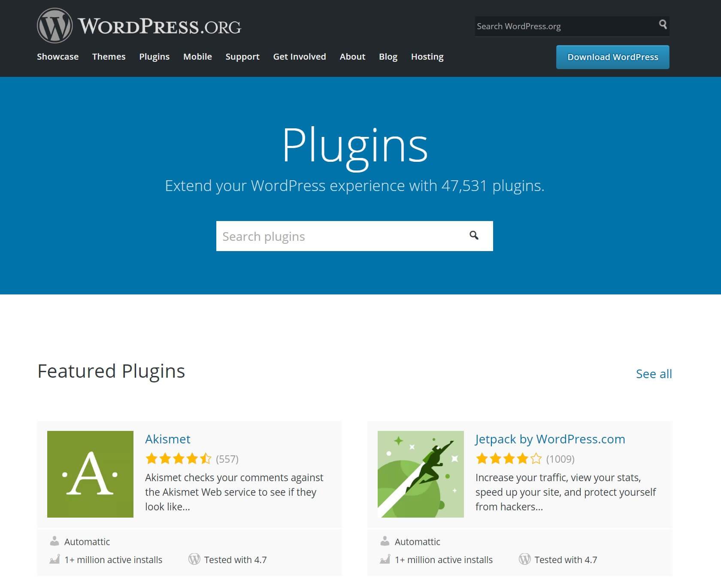Open the Jetpack by WordPress.com link
The width and height of the screenshot is (721, 588).
[x=550, y=439]
